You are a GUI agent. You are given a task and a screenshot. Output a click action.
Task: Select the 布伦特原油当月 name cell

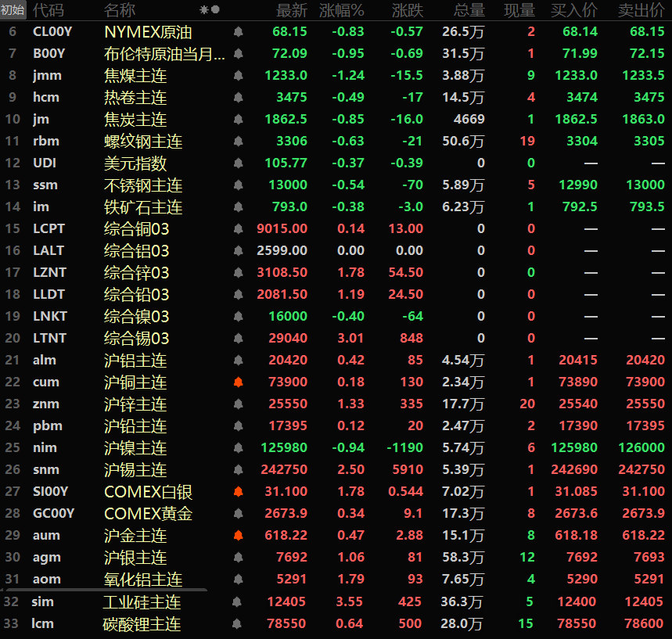pyautogui.click(x=164, y=54)
